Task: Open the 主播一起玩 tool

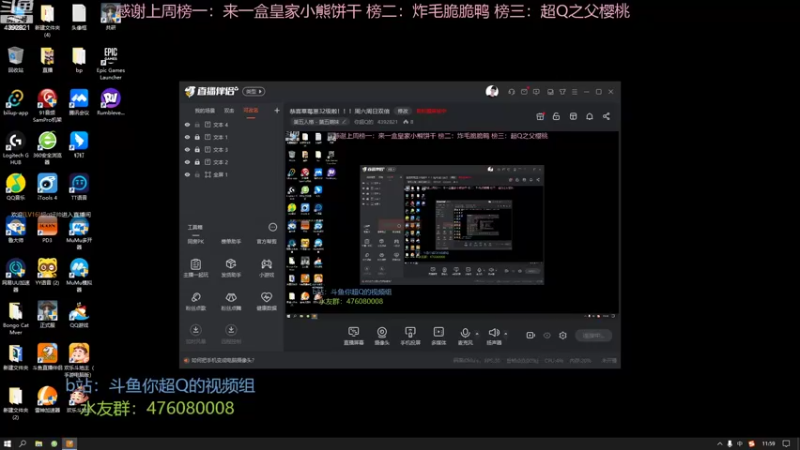Action: point(195,267)
